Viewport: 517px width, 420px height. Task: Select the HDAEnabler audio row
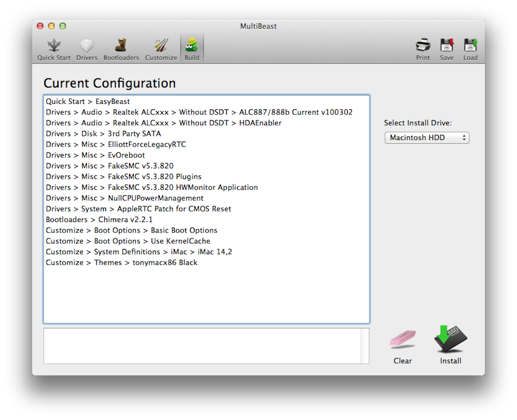tap(206, 123)
